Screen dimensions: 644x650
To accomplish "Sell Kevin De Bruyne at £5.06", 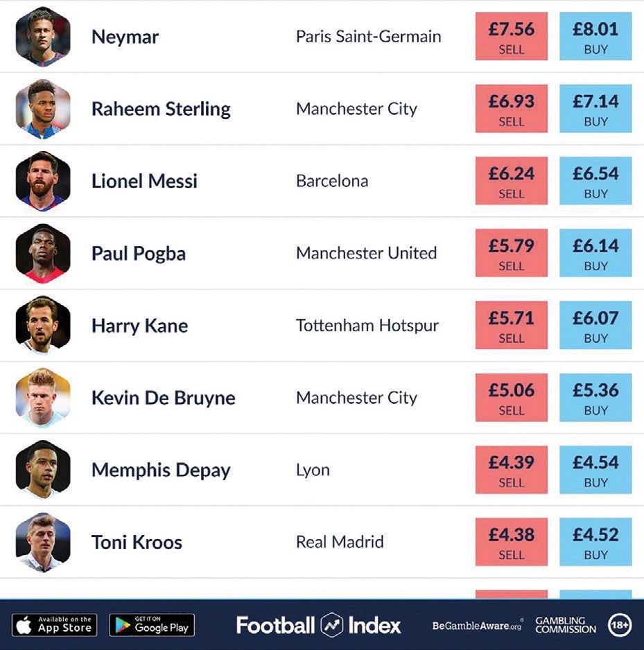I will tap(512, 397).
